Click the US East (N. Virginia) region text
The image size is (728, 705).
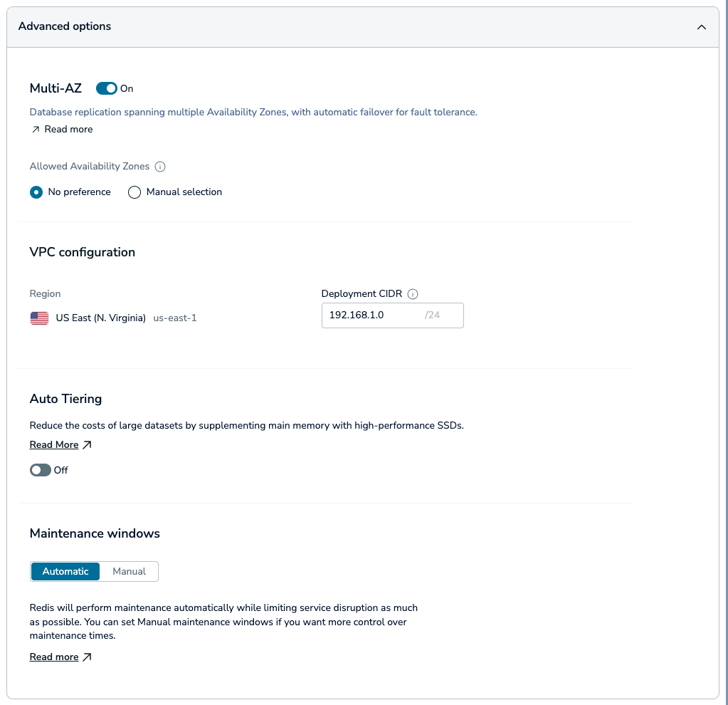point(101,318)
